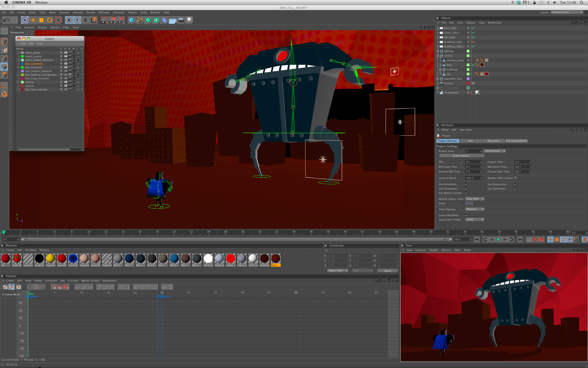Select the Move tool in toolbar
588x368 pixels.
[x=33, y=20]
